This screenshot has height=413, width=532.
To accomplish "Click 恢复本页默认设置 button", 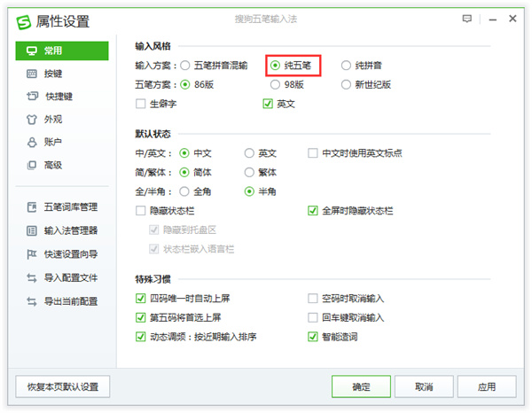I will (62, 387).
